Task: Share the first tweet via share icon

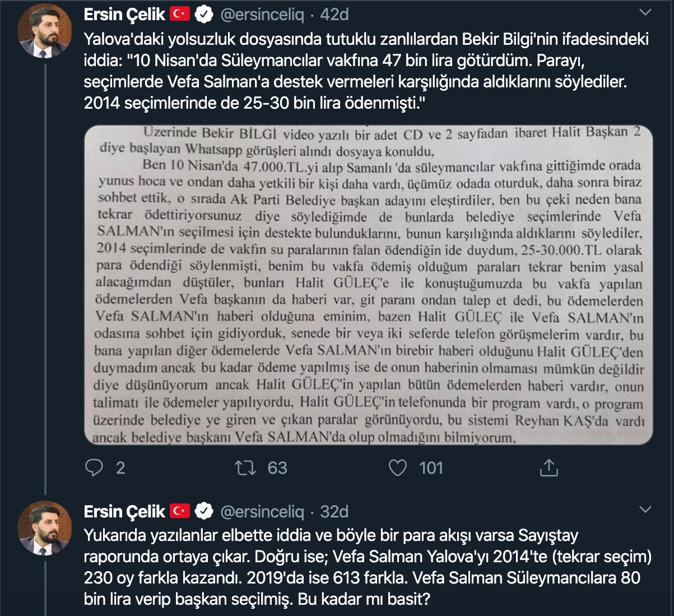Action: point(549,467)
